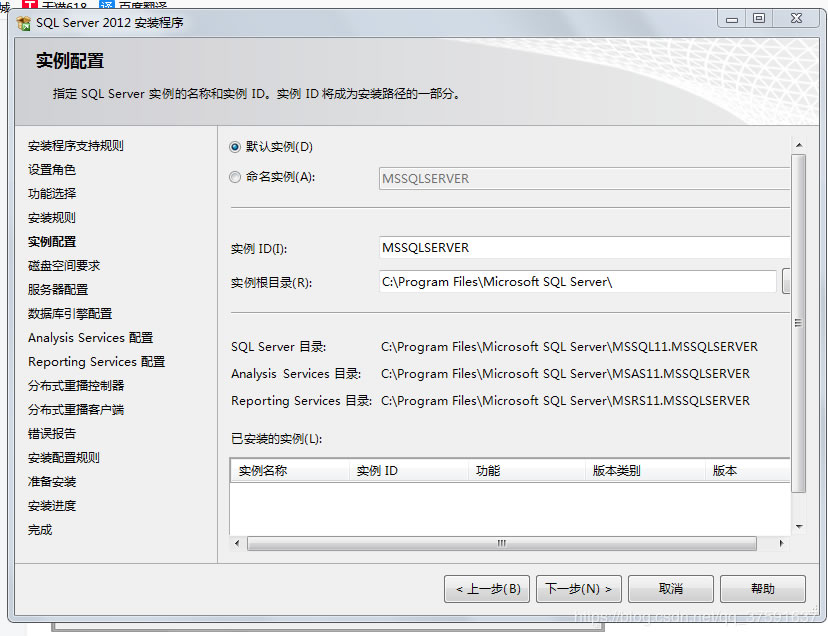Image resolution: width=828 pixels, height=636 pixels.
Task: Select 服务器配置 step in sidebar
Action: [x=58, y=290]
